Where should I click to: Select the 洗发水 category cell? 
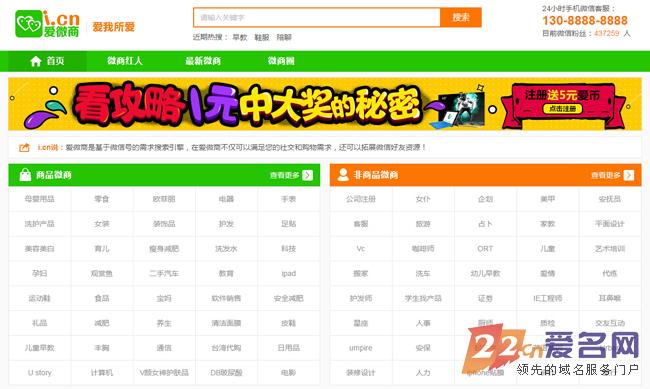226,249
